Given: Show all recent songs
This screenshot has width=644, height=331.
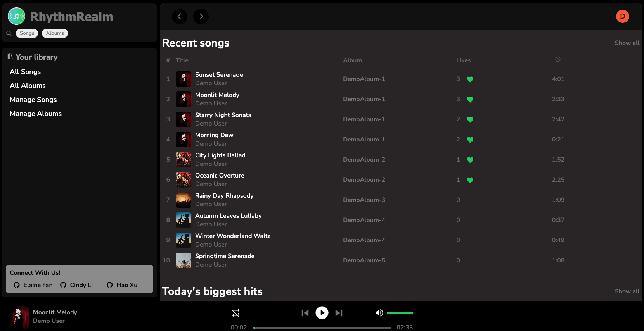Looking at the screenshot, I should 627,43.
